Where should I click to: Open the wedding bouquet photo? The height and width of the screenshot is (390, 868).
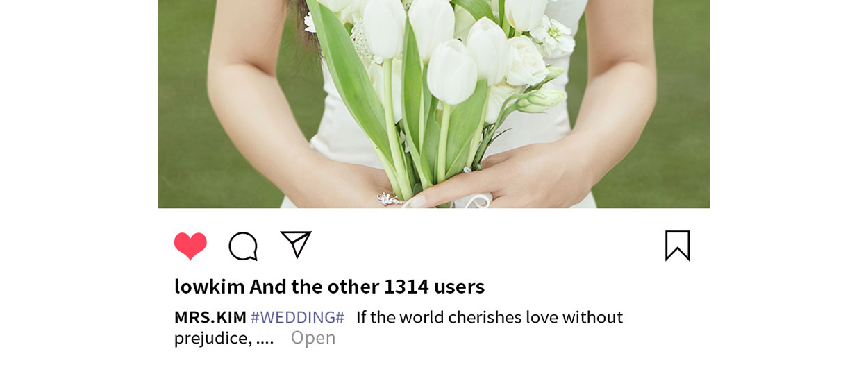tap(434, 104)
